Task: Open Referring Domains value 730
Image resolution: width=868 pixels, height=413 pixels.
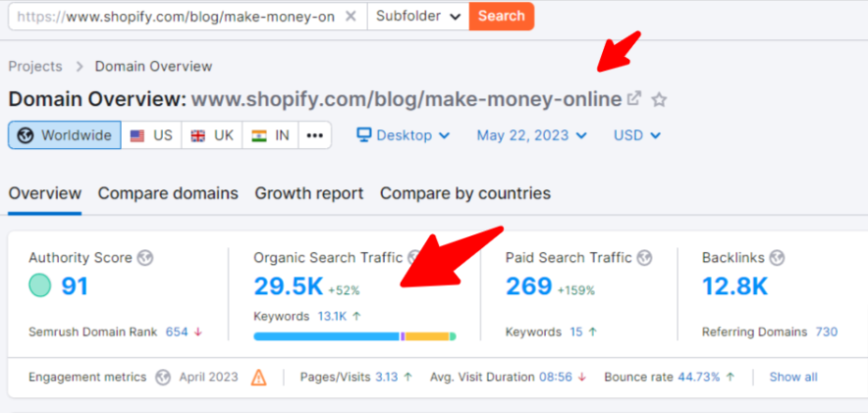Action: pos(827,332)
